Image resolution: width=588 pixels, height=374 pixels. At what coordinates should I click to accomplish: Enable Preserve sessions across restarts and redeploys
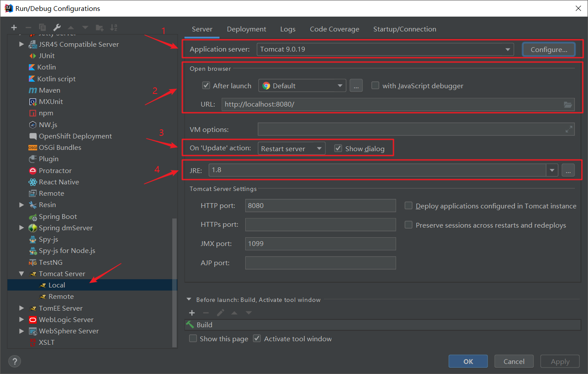click(409, 225)
